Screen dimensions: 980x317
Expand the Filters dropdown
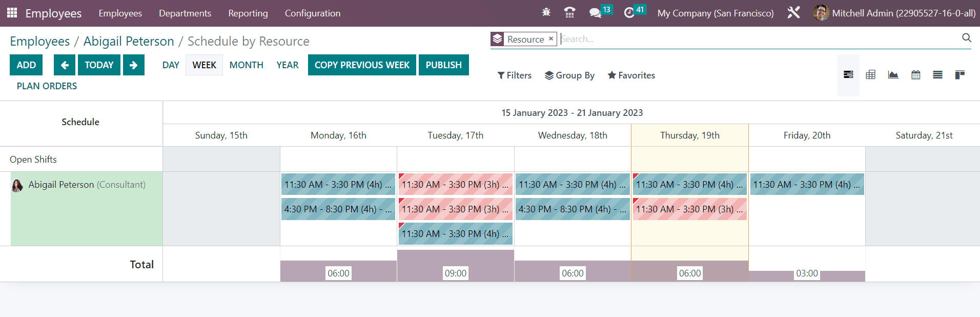(515, 75)
